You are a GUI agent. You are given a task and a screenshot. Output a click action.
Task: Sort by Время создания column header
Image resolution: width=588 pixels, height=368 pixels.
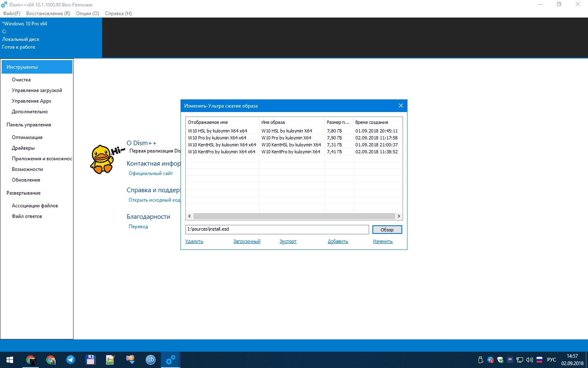pos(378,122)
